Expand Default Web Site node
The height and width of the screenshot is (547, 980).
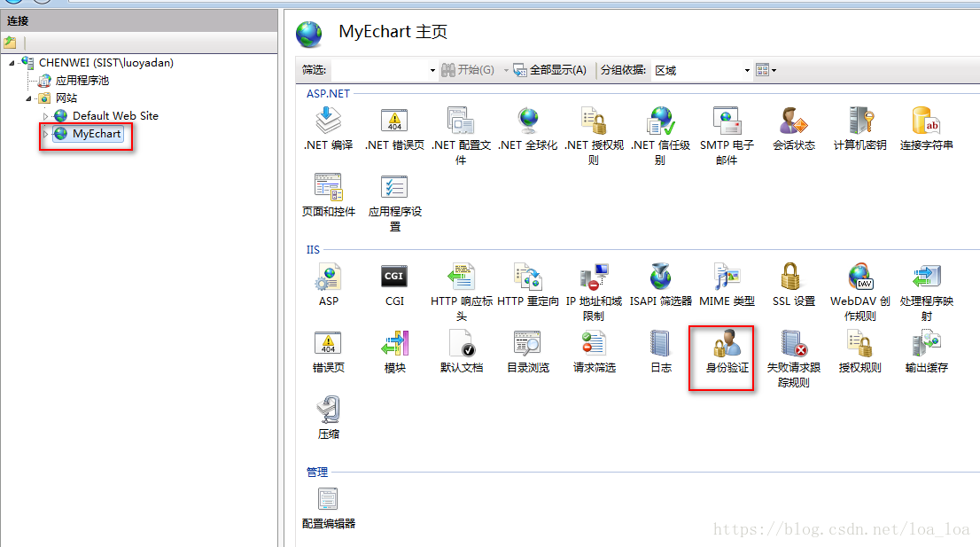point(45,116)
